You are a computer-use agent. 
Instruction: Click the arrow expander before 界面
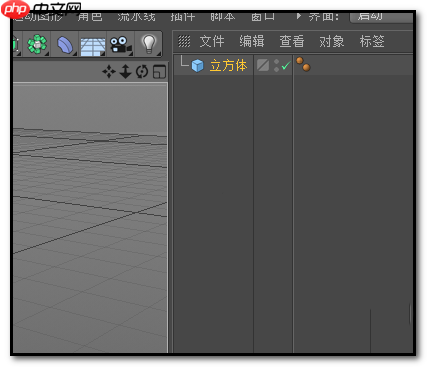tap(299, 16)
